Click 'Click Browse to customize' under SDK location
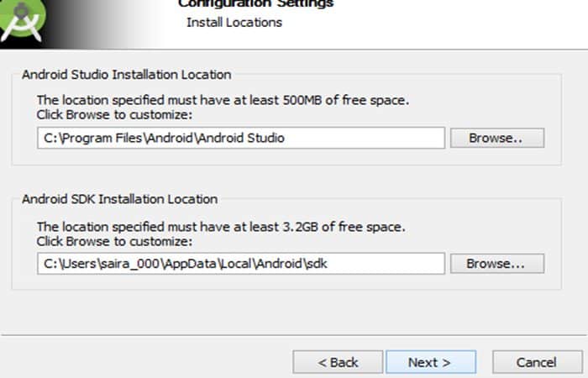The width and height of the screenshot is (588, 378). pos(114,242)
